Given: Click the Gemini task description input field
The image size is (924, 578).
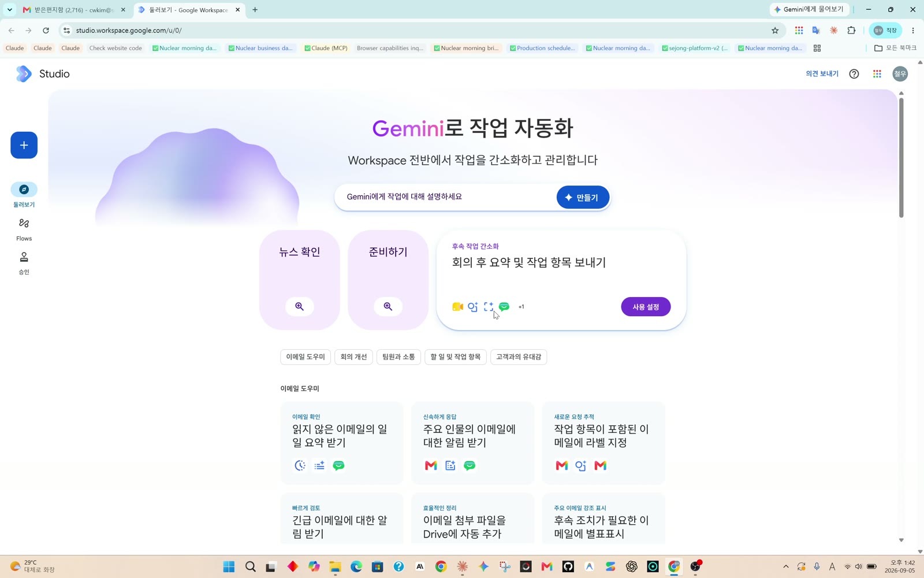Looking at the screenshot, I should pos(445,197).
